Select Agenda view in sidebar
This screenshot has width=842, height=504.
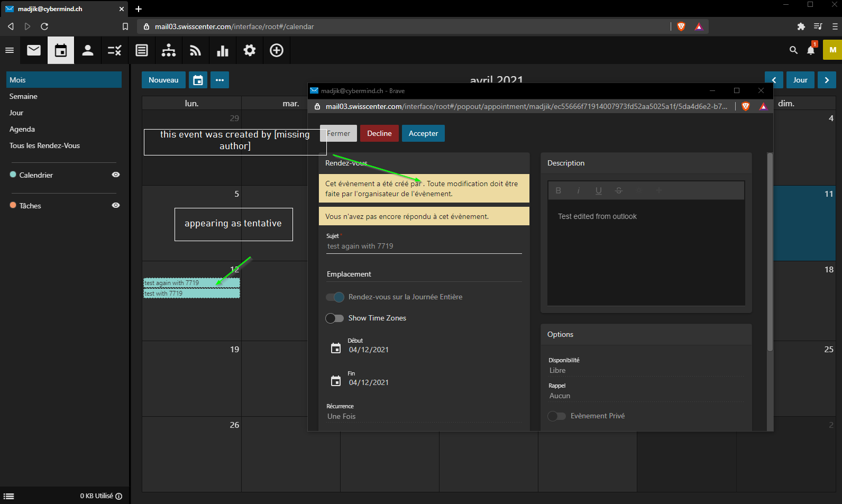22,129
